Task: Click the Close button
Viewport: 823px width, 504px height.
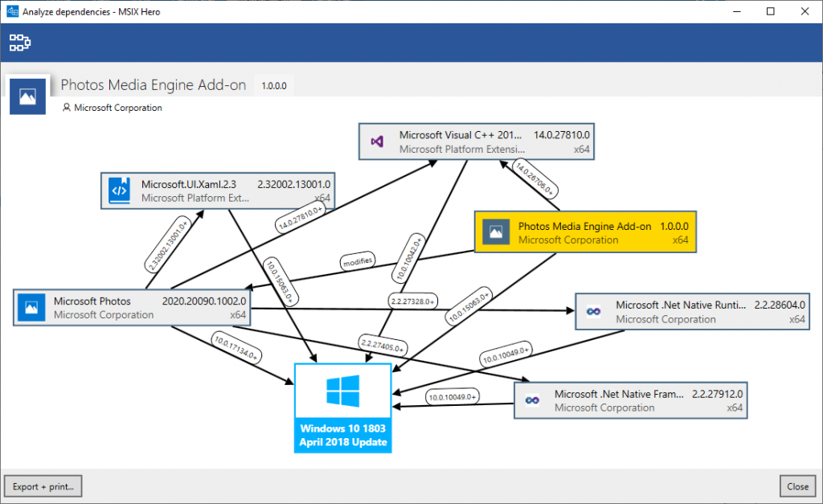Action: (797, 486)
